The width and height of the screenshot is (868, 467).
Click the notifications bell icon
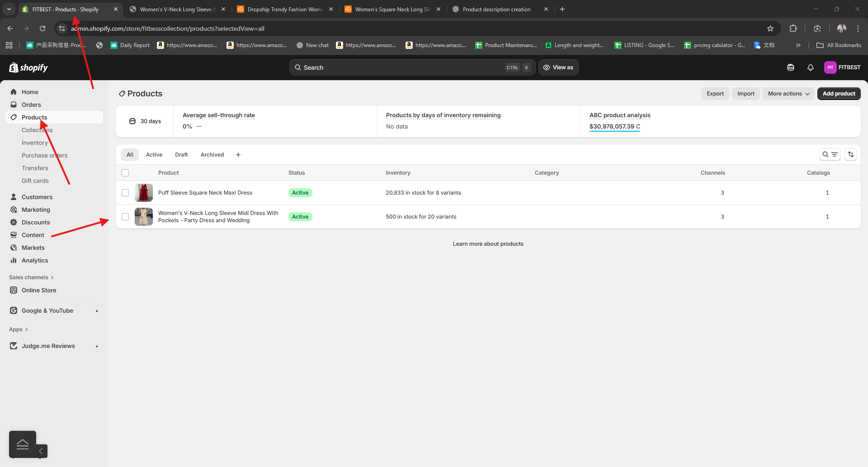pyautogui.click(x=810, y=67)
